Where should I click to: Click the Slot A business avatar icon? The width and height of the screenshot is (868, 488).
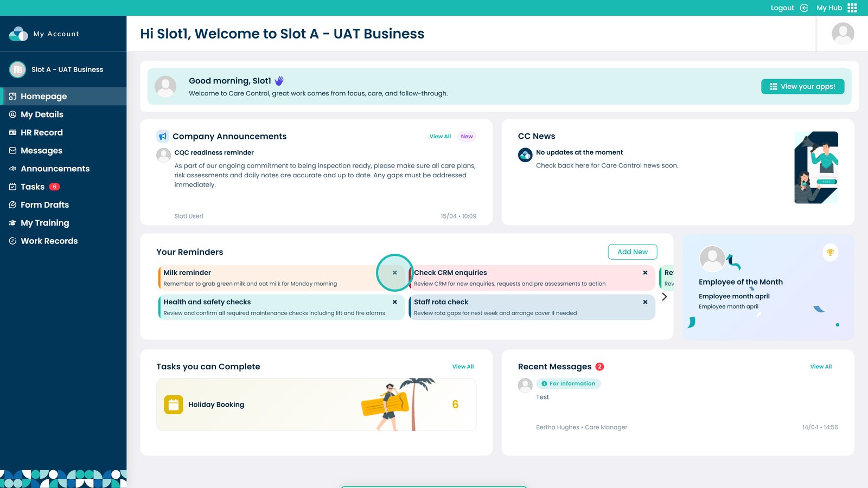coord(18,69)
